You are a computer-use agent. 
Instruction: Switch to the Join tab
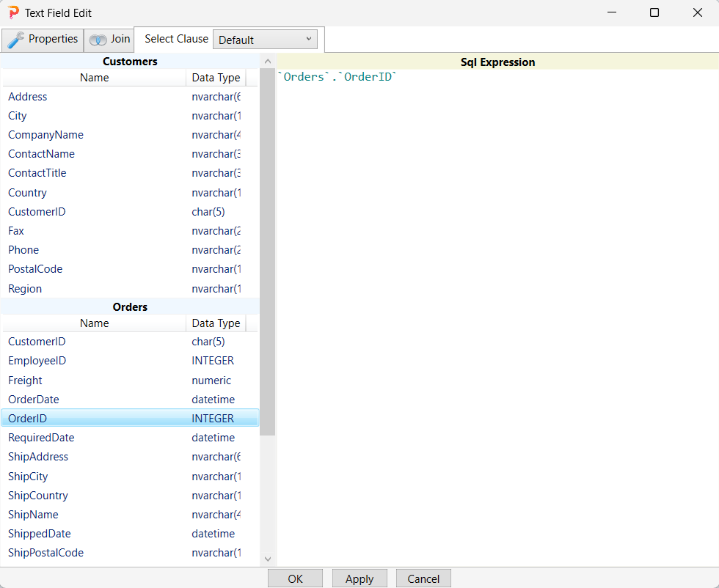coord(109,40)
